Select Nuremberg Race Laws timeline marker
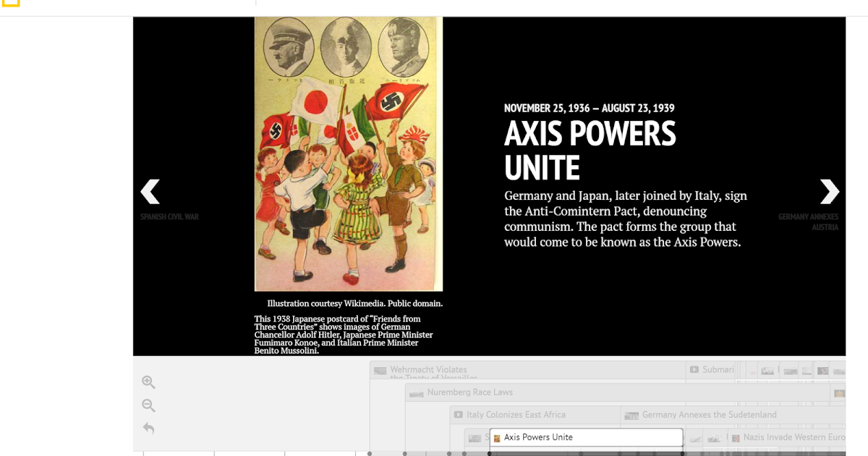The width and height of the screenshot is (868, 456). coord(618,393)
